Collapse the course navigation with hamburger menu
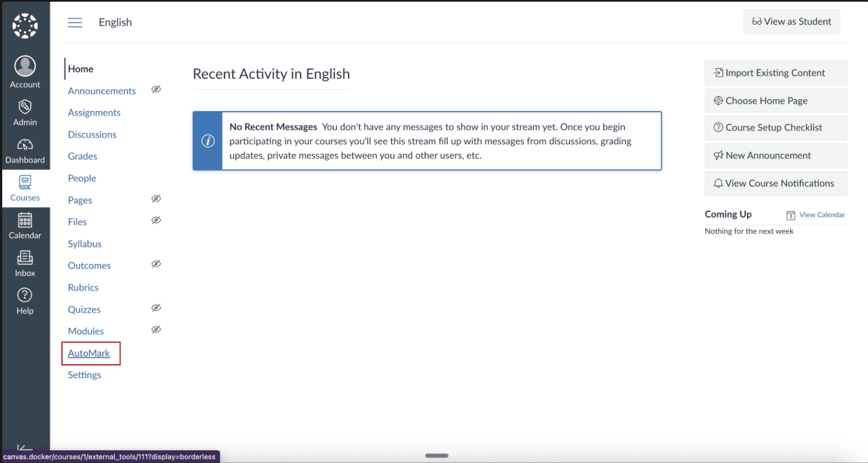This screenshot has height=463, width=868. tap(75, 22)
